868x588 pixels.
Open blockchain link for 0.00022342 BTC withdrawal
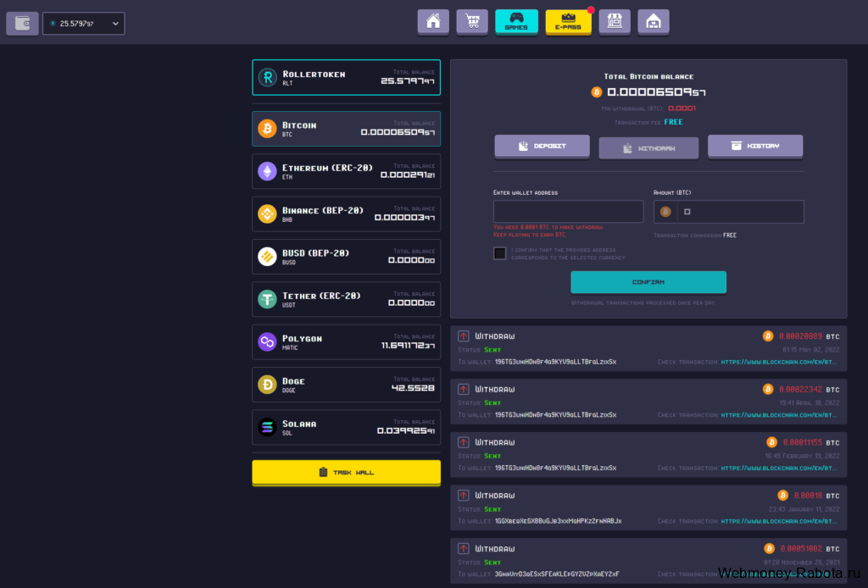pos(778,415)
